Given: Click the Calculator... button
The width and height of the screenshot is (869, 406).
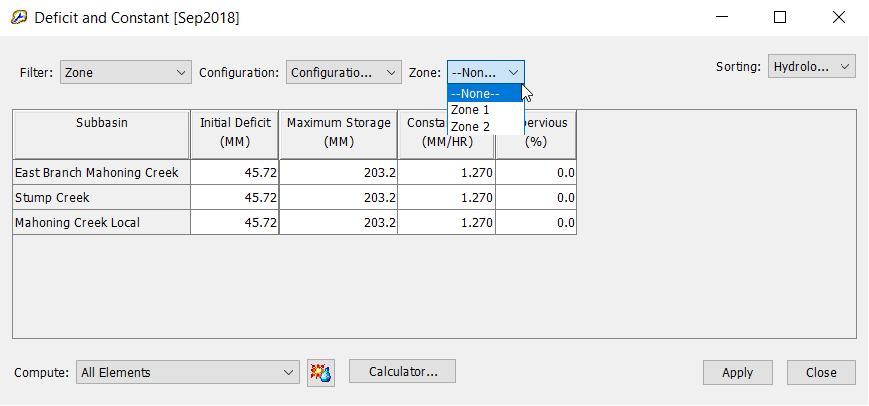Looking at the screenshot, I should click(x=402, y=371).
